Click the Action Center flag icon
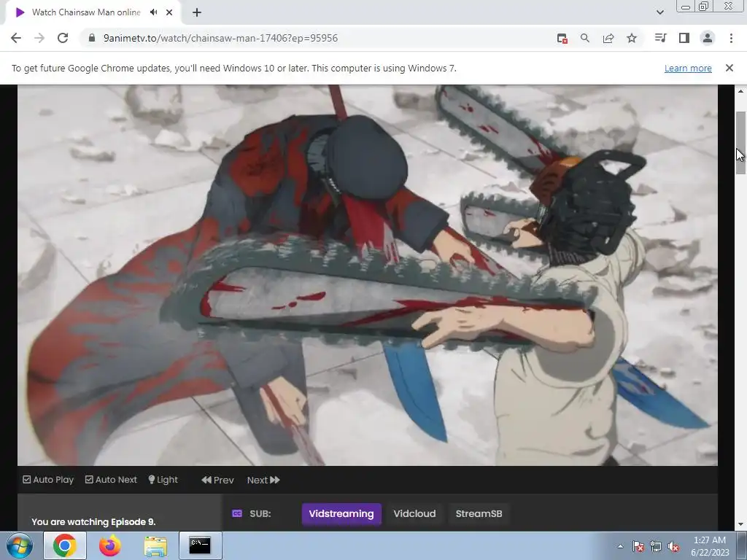The height and width of the screenshot is (560, 747). (x=638, y=546)
